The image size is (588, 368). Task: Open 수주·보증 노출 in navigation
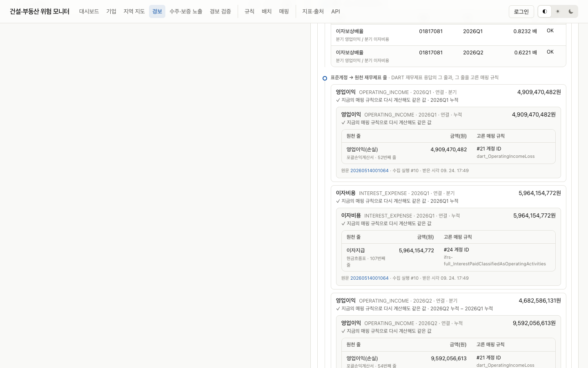[186, 11]
